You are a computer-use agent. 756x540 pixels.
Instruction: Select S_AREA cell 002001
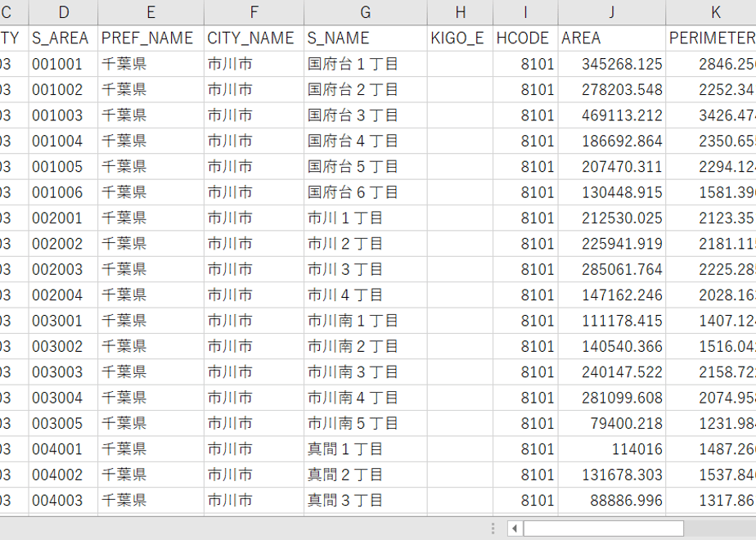click(x=63, y=218)
